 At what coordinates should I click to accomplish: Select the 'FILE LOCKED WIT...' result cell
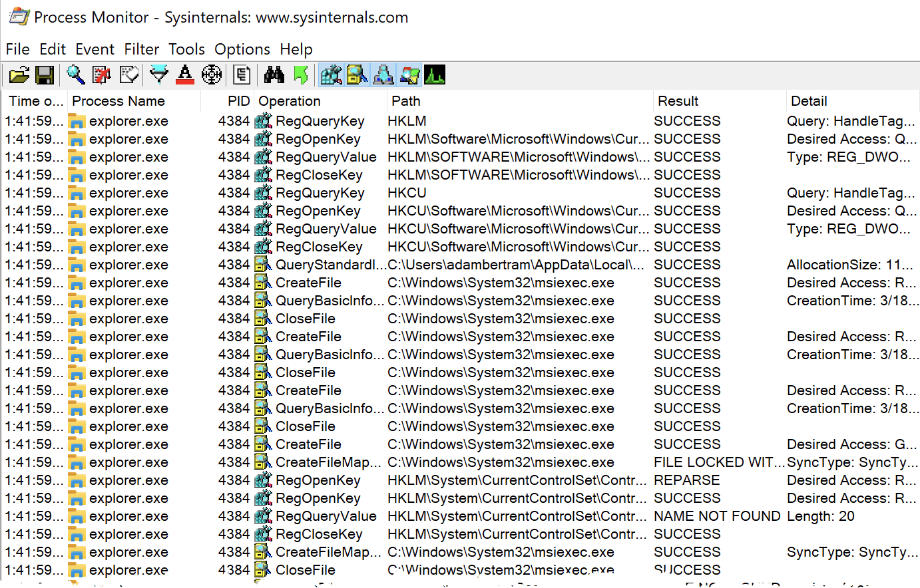pyautogui.click(x=720, y=462)
